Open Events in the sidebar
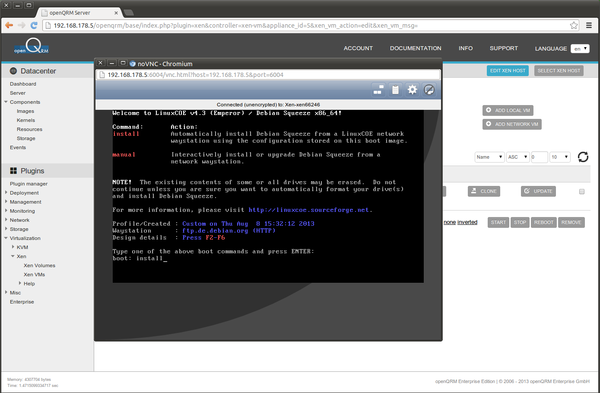This screenshot has height=393, width=600. tap(18, 147)
